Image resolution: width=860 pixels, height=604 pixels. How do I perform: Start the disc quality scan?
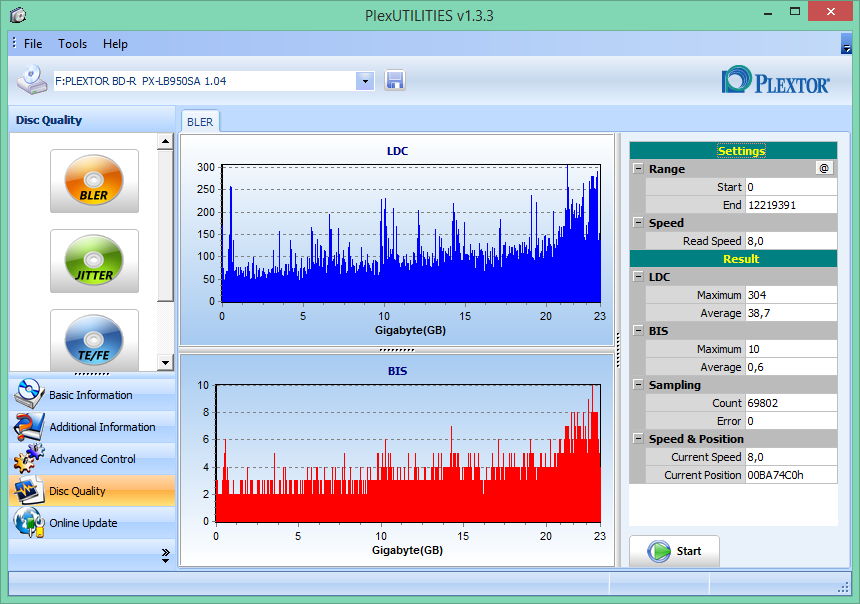[x=674, y=551]
